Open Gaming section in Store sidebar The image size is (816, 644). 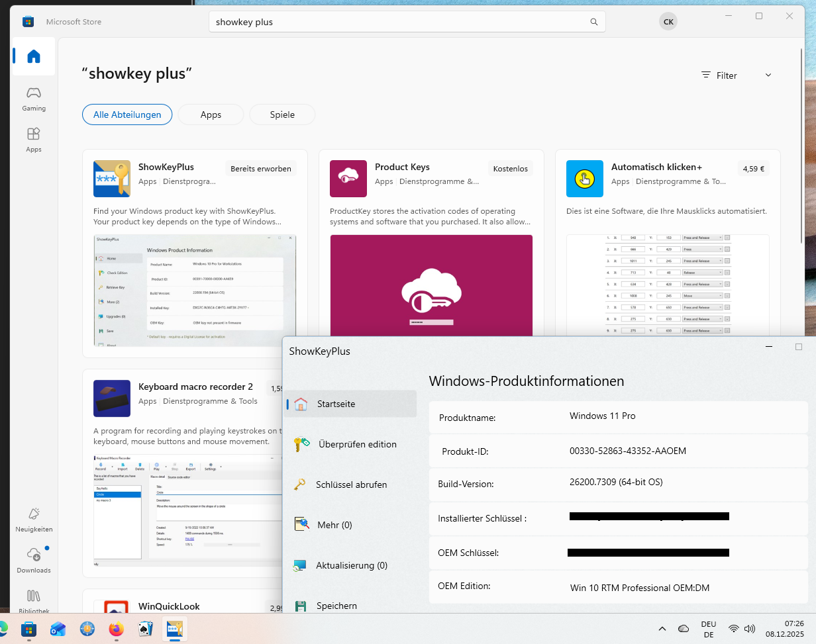[34, 98]
